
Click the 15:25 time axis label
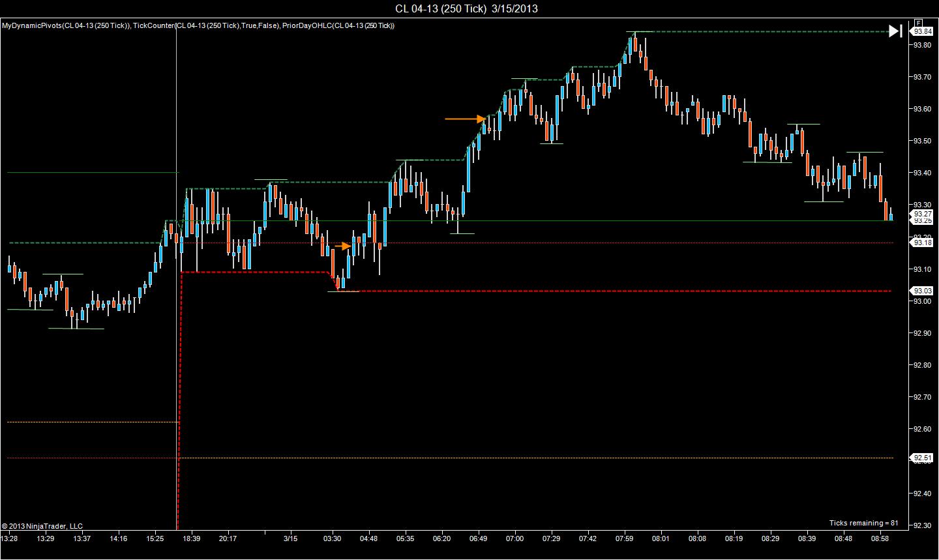point(155,539)
